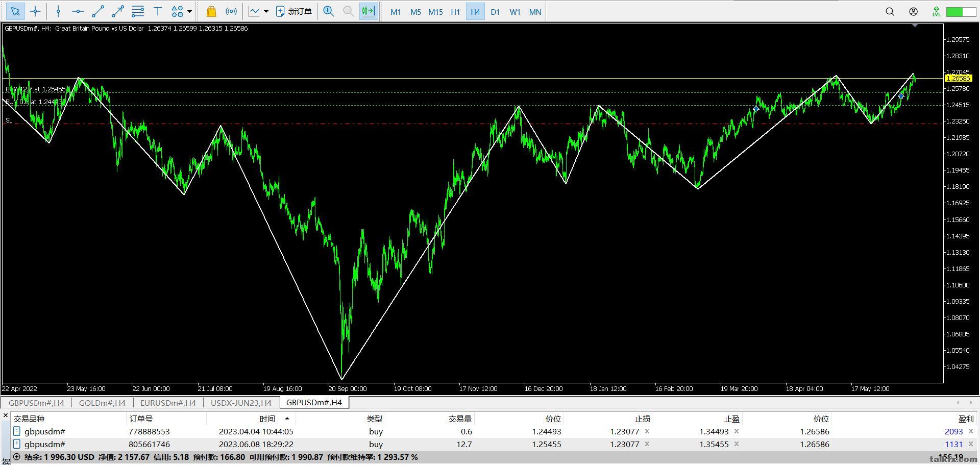Click the LVL connection level icon
Screen dimensions: 980x465
point(936,11)
